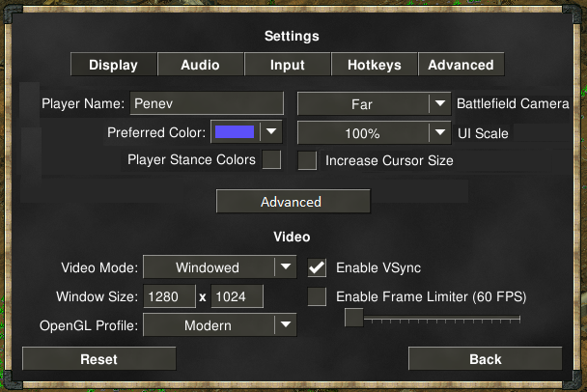Click the Back button
587x392 pixels.
486,358
